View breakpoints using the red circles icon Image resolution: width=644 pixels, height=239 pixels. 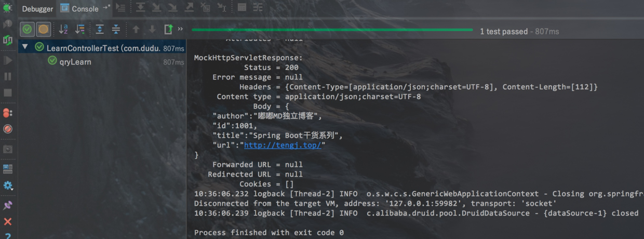click(7, 113)
